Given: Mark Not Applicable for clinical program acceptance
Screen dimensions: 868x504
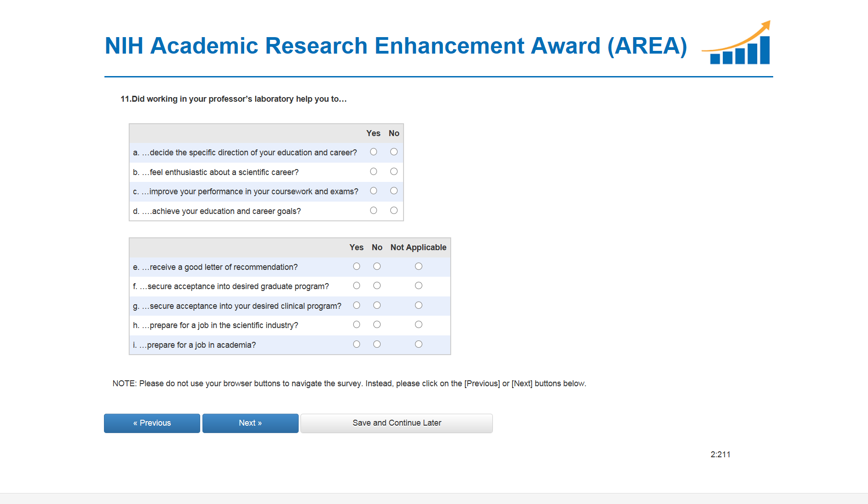Looking at the screenshot, I should (419, 306).
